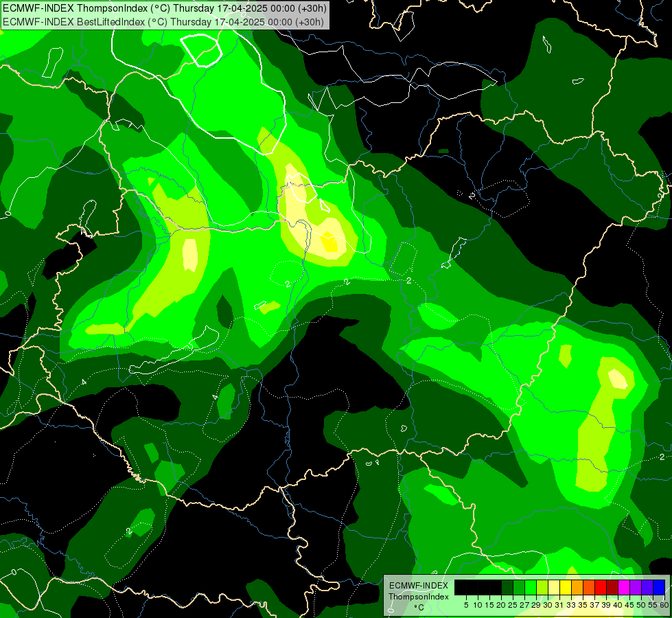Select the indigo 50–55 legend swatch

647,587
